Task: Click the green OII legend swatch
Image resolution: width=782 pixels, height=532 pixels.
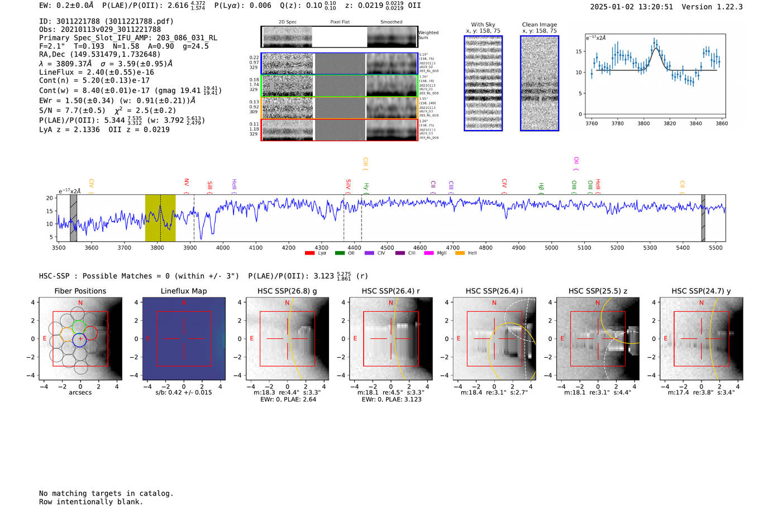Action: click(x=340, y=253)
